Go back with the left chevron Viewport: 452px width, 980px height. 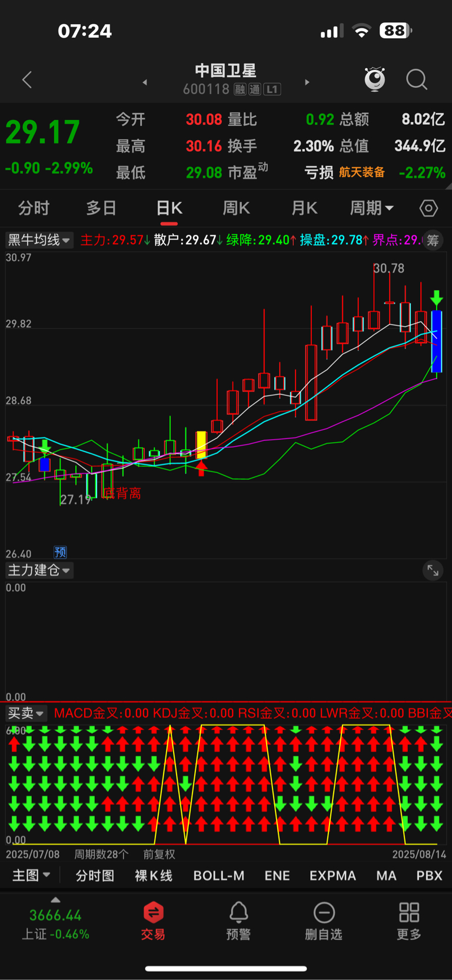coord(27,79)
